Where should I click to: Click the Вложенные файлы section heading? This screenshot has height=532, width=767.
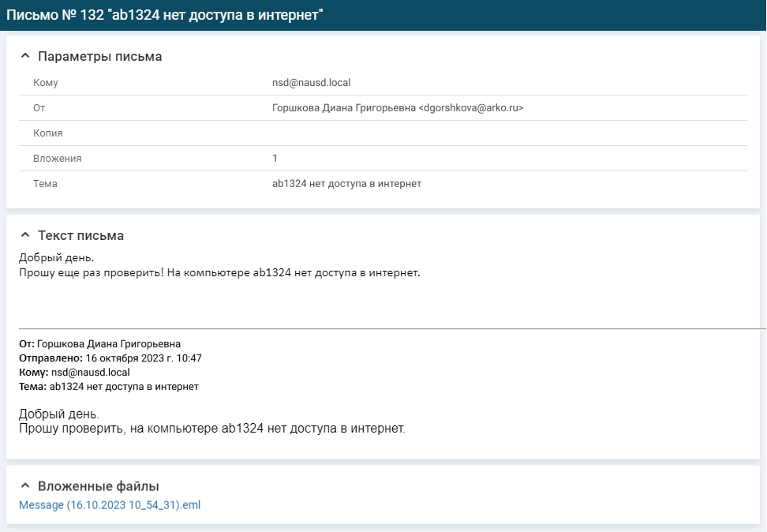[x=99, y=486]
